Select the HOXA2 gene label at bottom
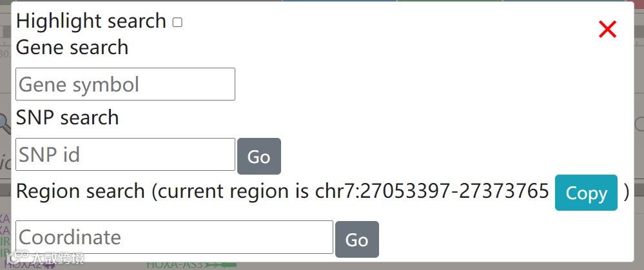 pyautogui.click(x=23, y=265)
